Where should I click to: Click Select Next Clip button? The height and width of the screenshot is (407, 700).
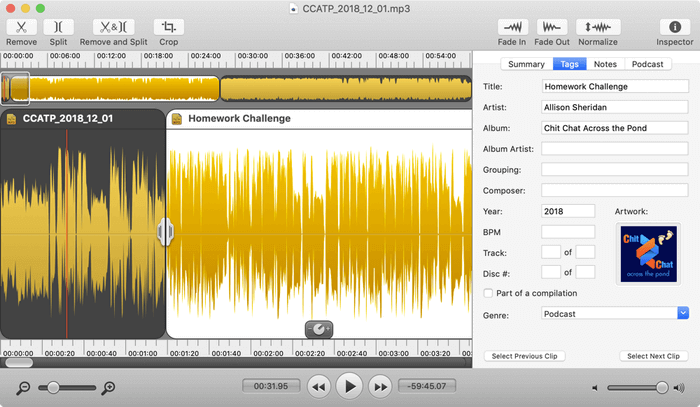pyautogui.click(x=653, y=356)
